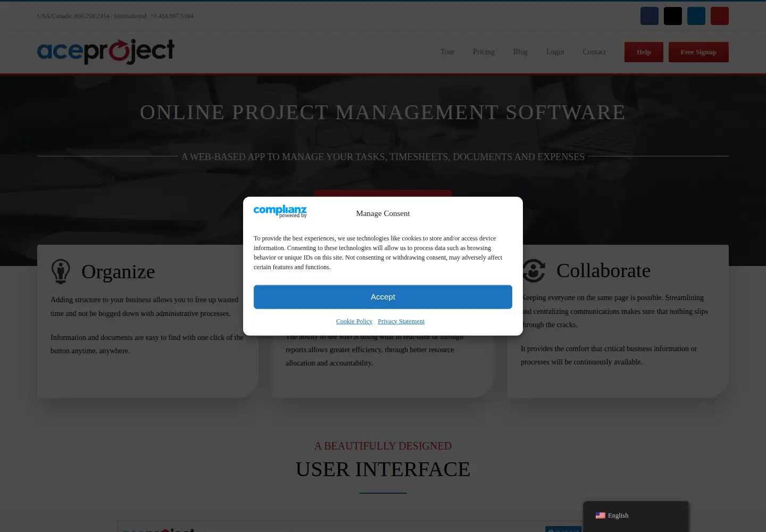Screen dimensions: 766x532
Task: Click the Complianz logo in consent dialog
Action: click(280, 212)
